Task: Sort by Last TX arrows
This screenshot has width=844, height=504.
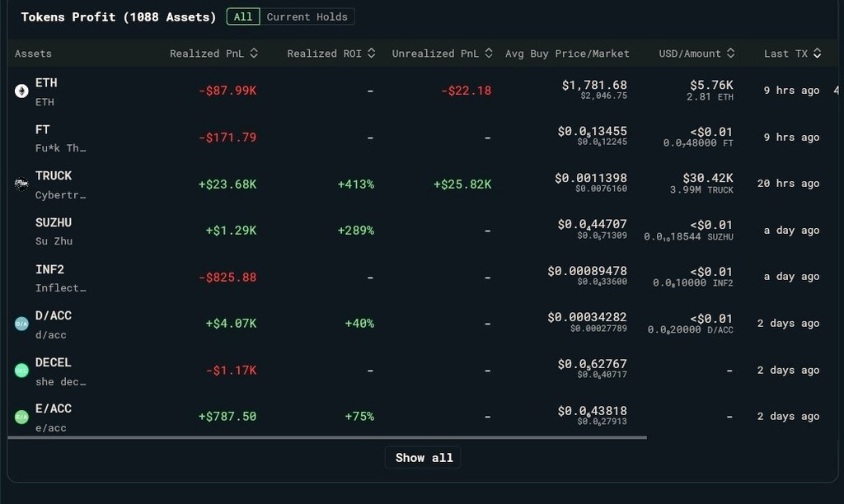Action: [x=817, y=53]
